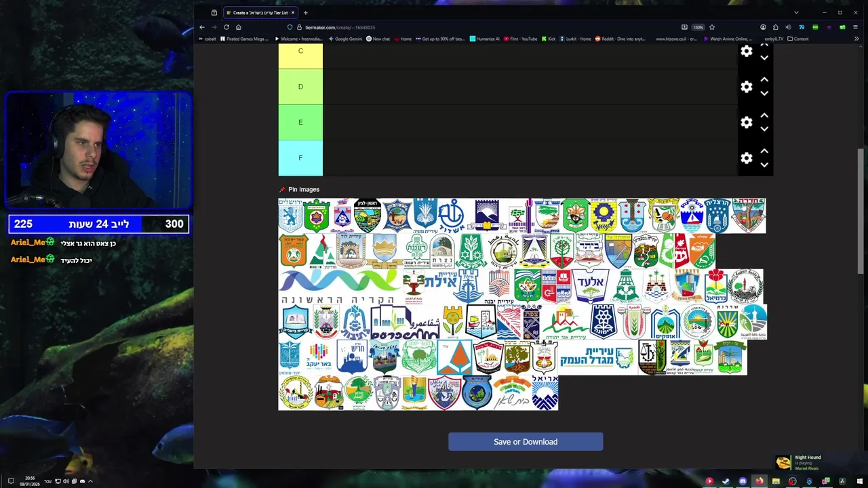The image size is (868, 488).
Task: Open the browser hamburger menu
Action: (x=856, y=27)
